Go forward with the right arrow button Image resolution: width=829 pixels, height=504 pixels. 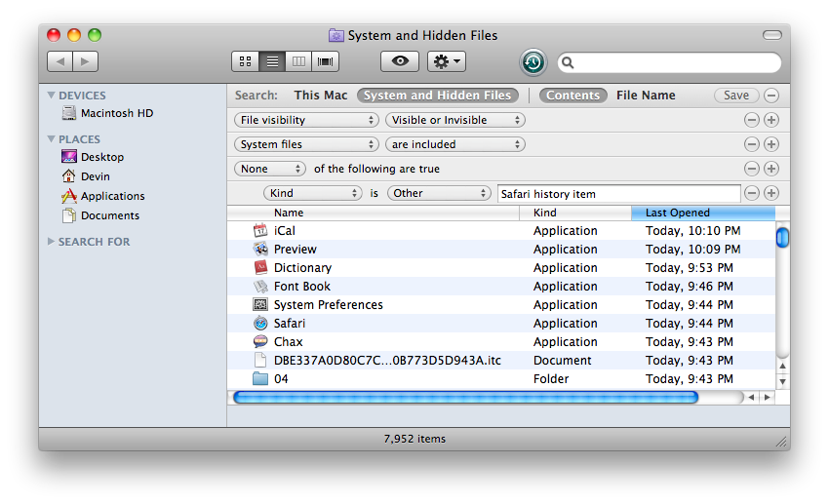point(85,61)
